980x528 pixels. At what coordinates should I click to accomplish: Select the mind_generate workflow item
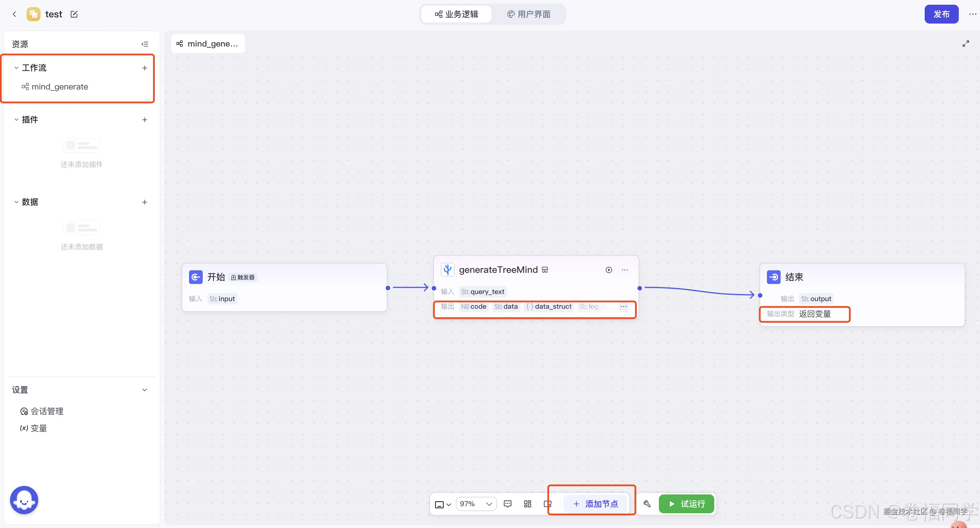[60, 87]
